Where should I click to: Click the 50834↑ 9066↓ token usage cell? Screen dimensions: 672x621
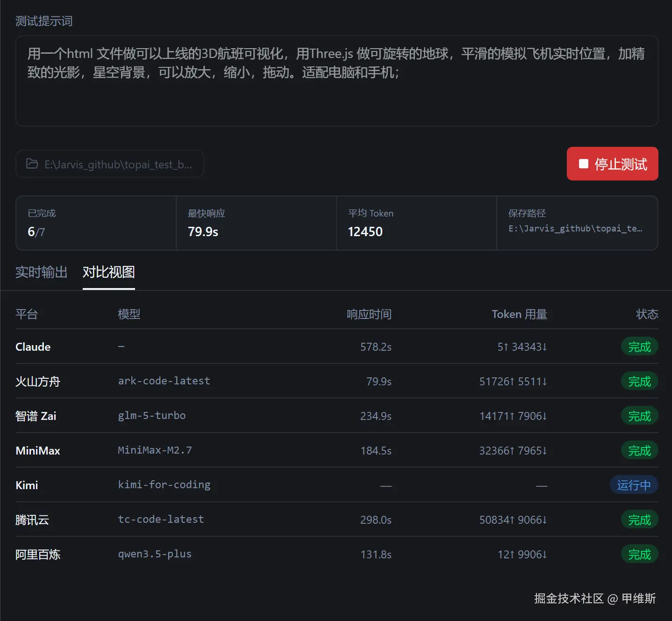(x=513, y=520)
